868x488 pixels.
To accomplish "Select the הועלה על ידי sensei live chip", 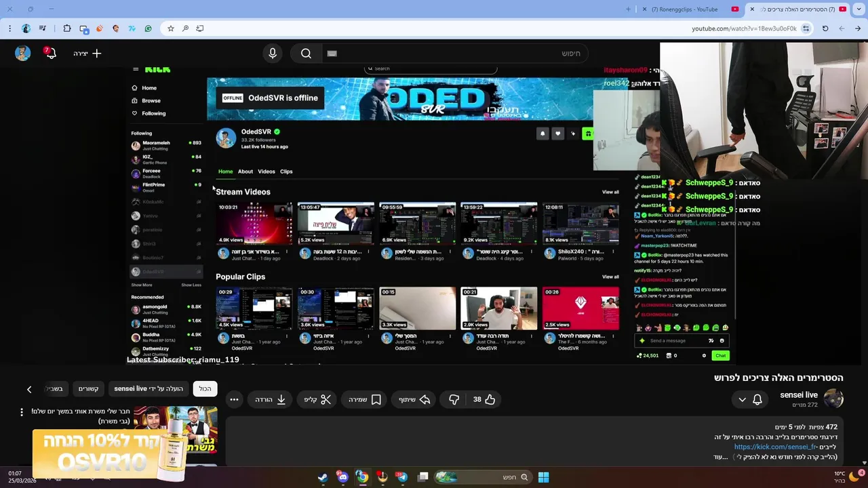I will (149, 389).
